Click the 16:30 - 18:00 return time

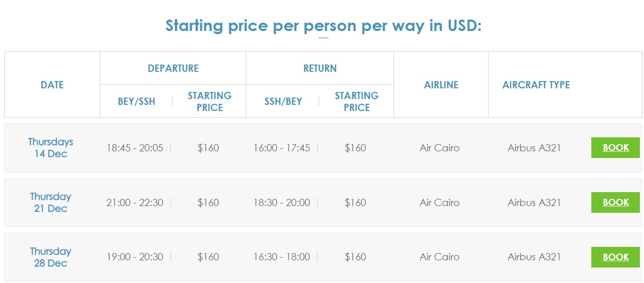coord(281,257)
